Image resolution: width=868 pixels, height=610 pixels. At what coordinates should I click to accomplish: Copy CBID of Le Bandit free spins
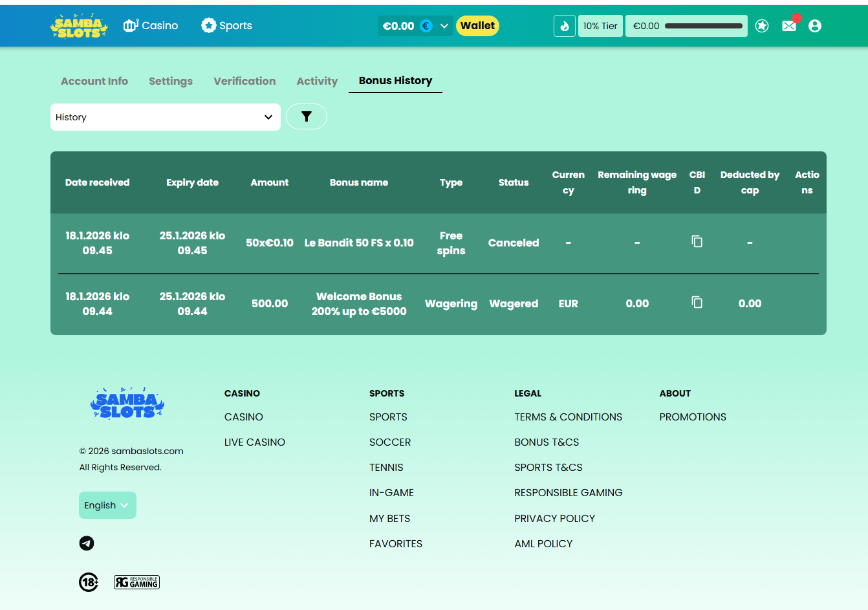[x=697, y=241]
